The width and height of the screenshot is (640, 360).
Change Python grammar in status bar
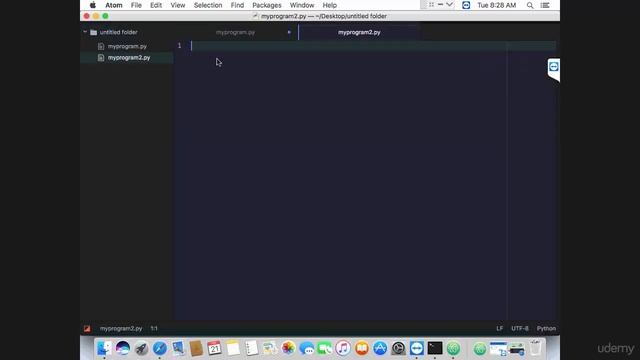coord(546,328)
